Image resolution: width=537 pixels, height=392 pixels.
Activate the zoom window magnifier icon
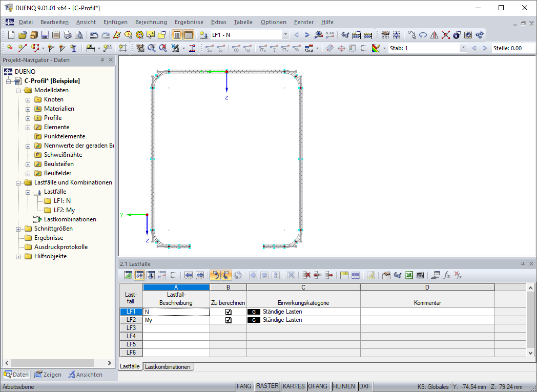152,48
